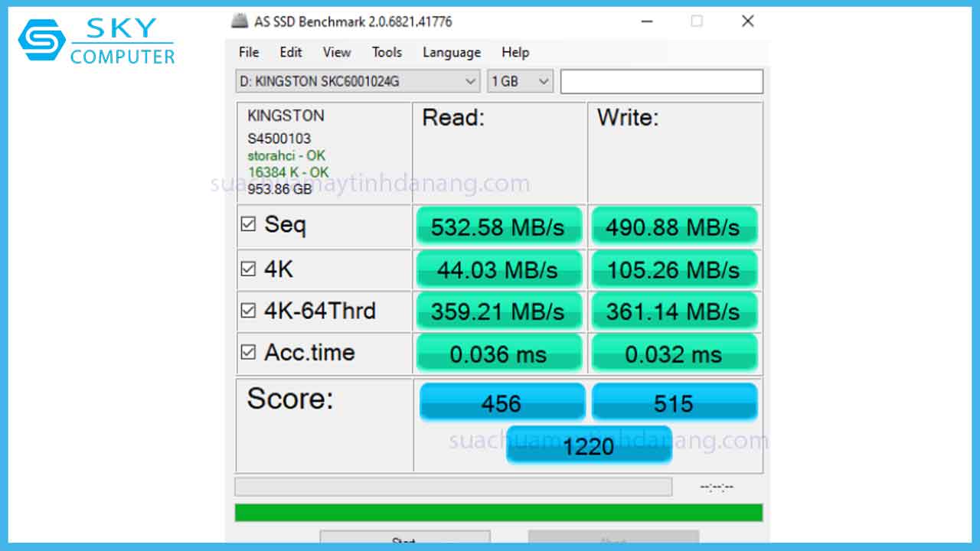Click the 4K write result 105.26 MB/s
980x551 pixels.
click(673, 269)
